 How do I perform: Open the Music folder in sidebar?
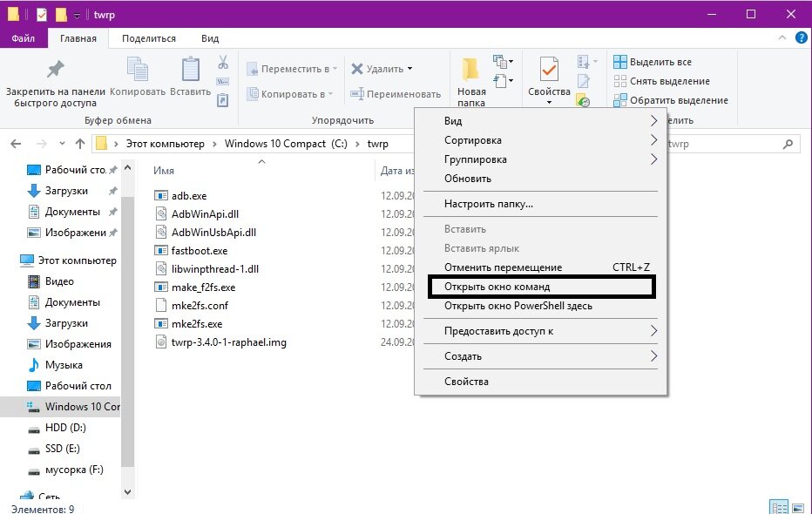[x=64, y=365]
